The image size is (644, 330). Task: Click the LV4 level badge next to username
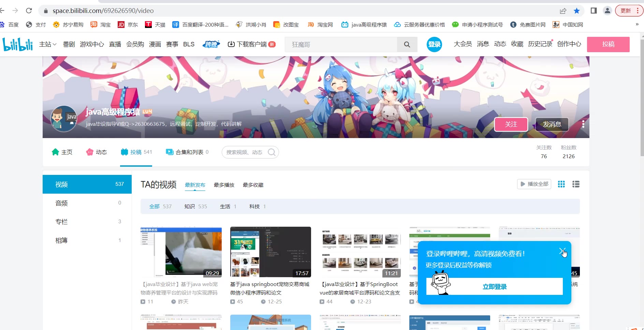[x=147, y=112]
